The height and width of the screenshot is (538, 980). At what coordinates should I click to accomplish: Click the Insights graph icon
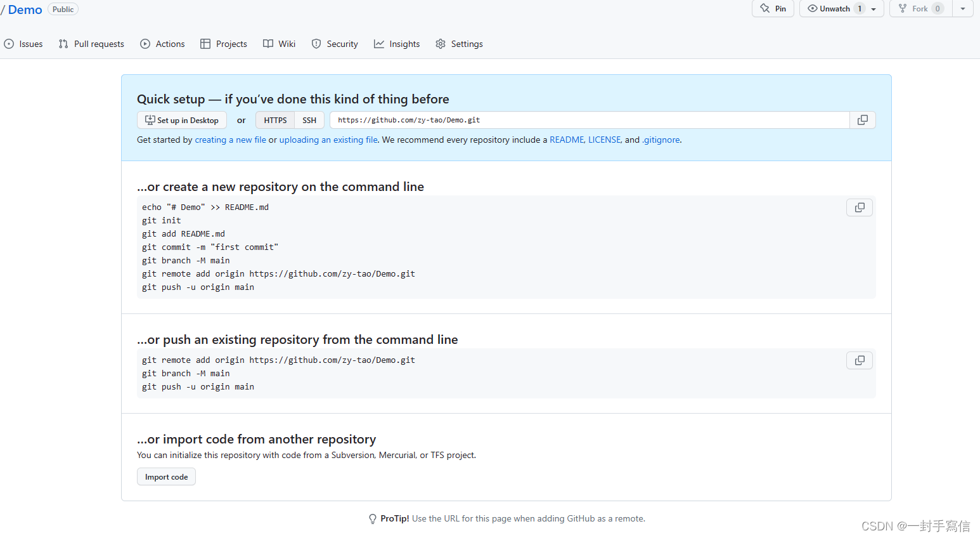tap(379, 44)
